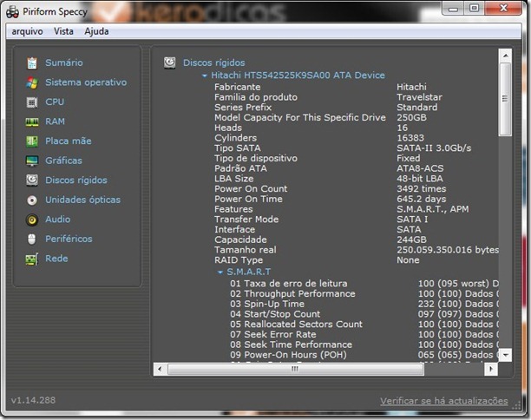The width and height of the screenshot is (531, 420).
Task: Open the Sumário section
Action: [64, 62]
